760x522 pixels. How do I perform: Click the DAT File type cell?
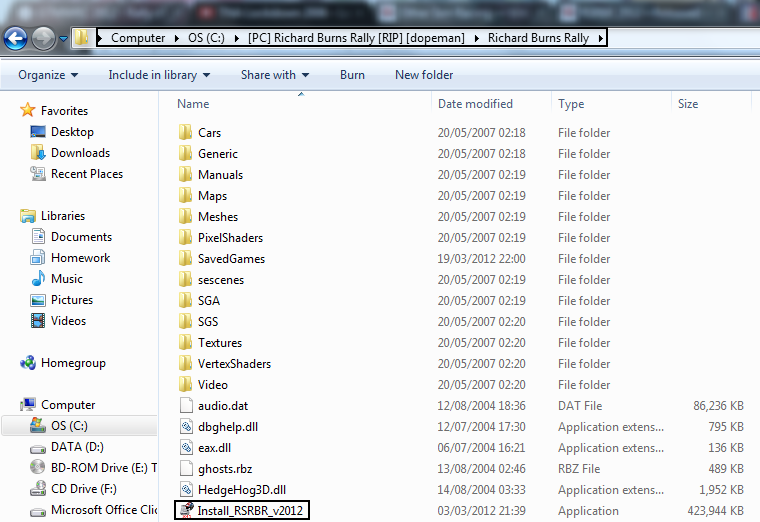tap(580, 406)
